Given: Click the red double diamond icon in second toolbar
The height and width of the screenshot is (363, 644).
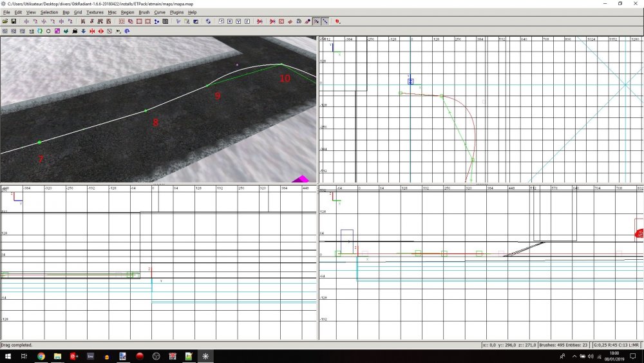Looking at the screenshot, I should coord(101,31).
